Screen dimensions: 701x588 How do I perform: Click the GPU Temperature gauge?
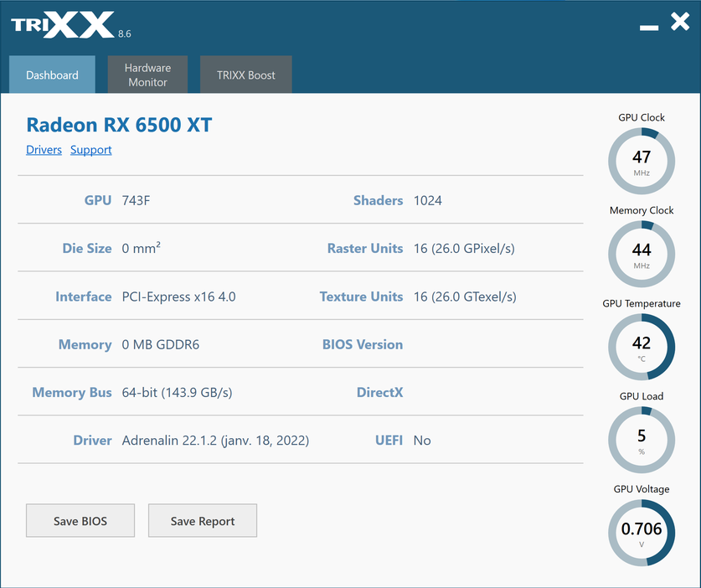(642, 347)
